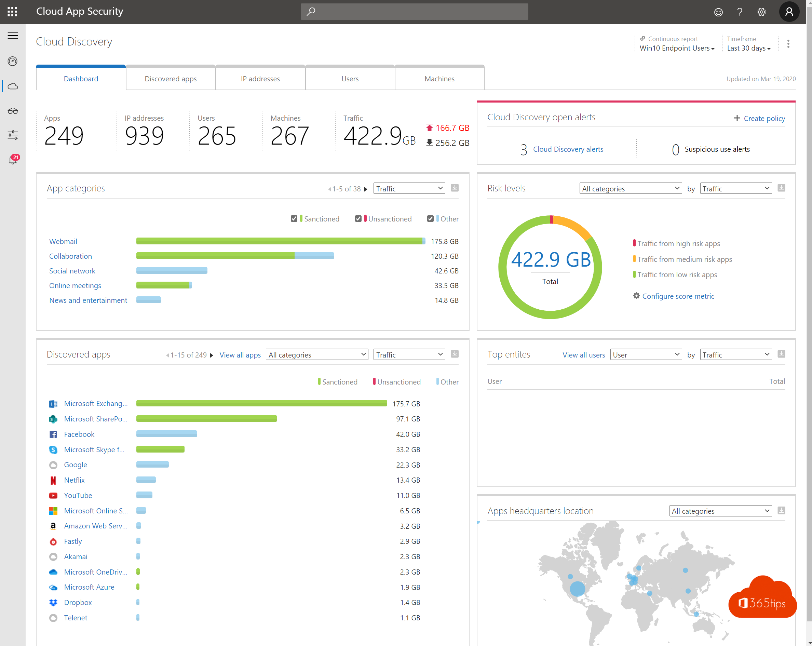The height and width of the screenshot is (646, 812).
Task: Switch to the IP addresses tab
Action: tap(260, 79)
